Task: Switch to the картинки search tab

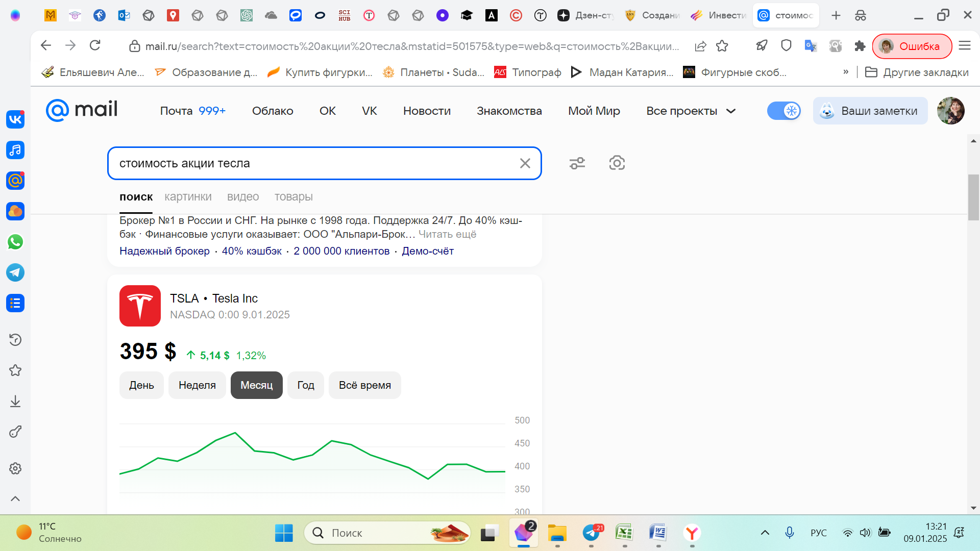Action: pos(188,197)
